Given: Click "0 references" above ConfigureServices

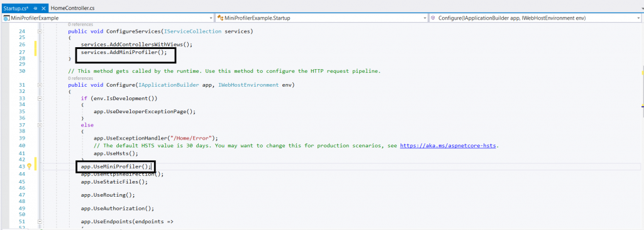Looking at the screenshot, I should click(x=80, y=25).
